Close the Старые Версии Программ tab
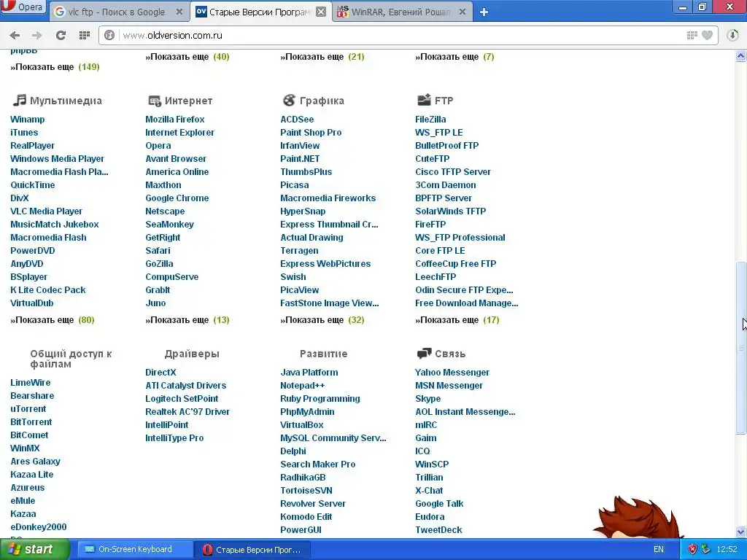The height and width of the screenshot is (560, 747). tap(322, 12)
